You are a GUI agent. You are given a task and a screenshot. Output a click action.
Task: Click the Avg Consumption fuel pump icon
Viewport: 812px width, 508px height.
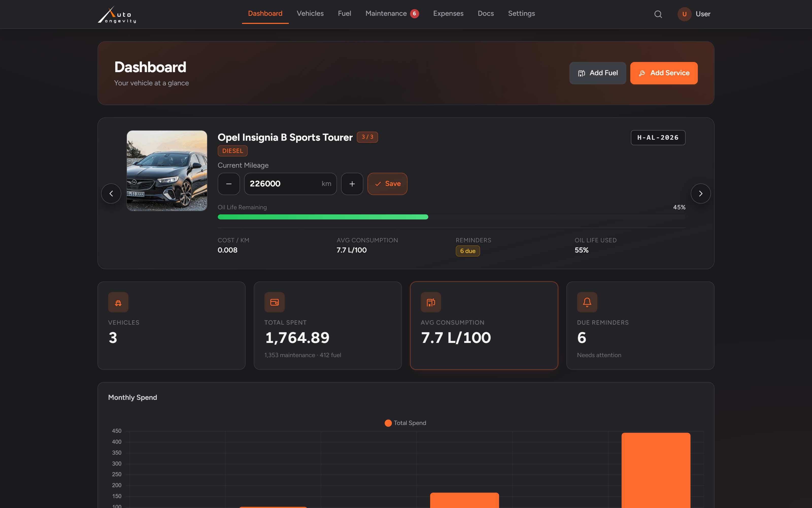431,302
